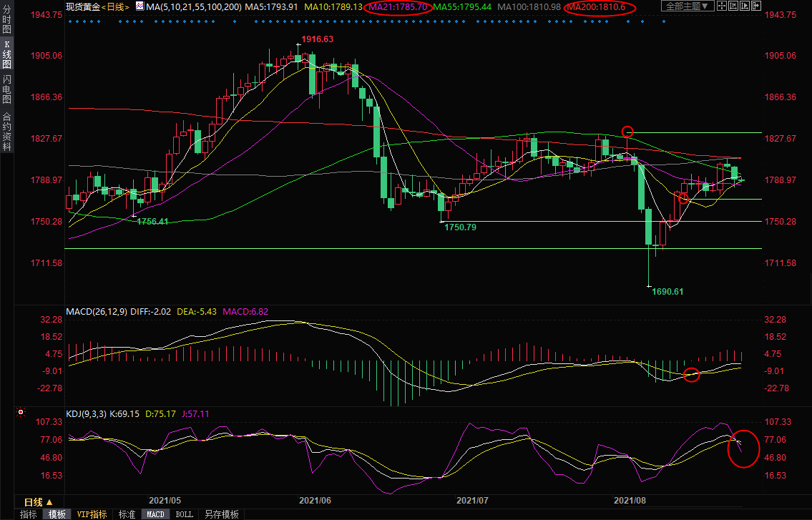Click the red sun icon beside KDJ
Image resolution: width=812 pixels, height=520 pixels.
pos(20,413)
